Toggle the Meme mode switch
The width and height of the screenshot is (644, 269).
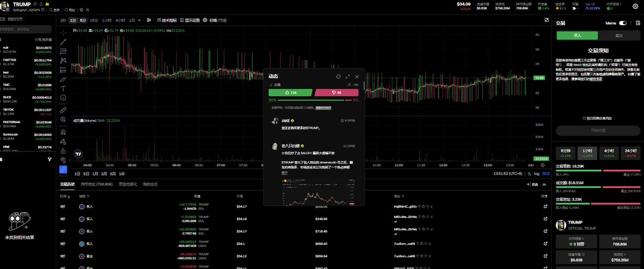(623, 23)
